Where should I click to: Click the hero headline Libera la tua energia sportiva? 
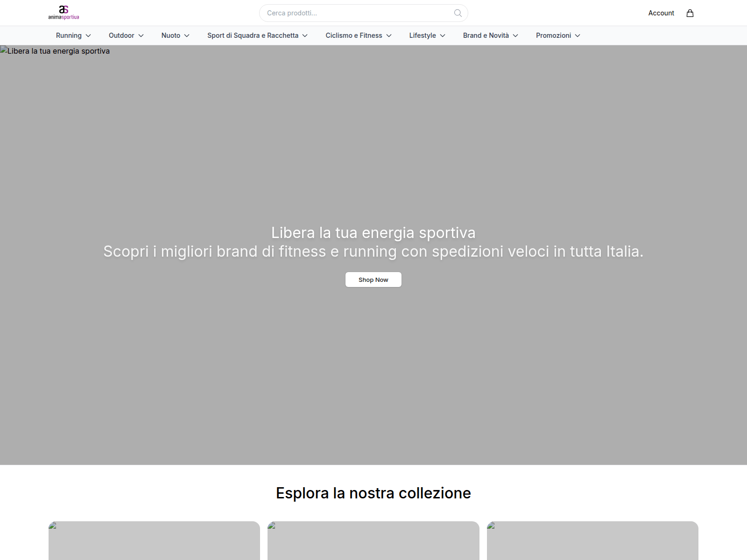[373, 232]
